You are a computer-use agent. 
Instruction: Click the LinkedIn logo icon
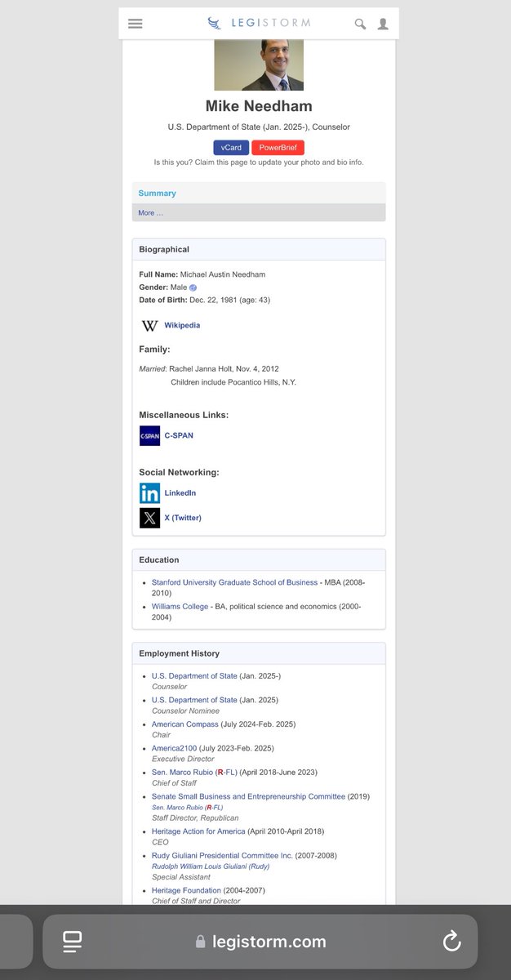tap(149, 493)
